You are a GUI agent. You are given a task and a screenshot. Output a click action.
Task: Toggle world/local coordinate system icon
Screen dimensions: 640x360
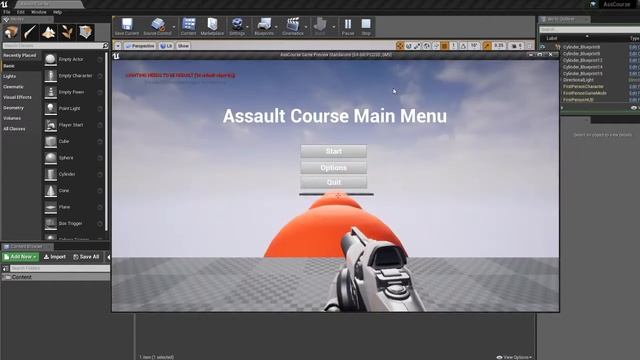pos(427,46)
